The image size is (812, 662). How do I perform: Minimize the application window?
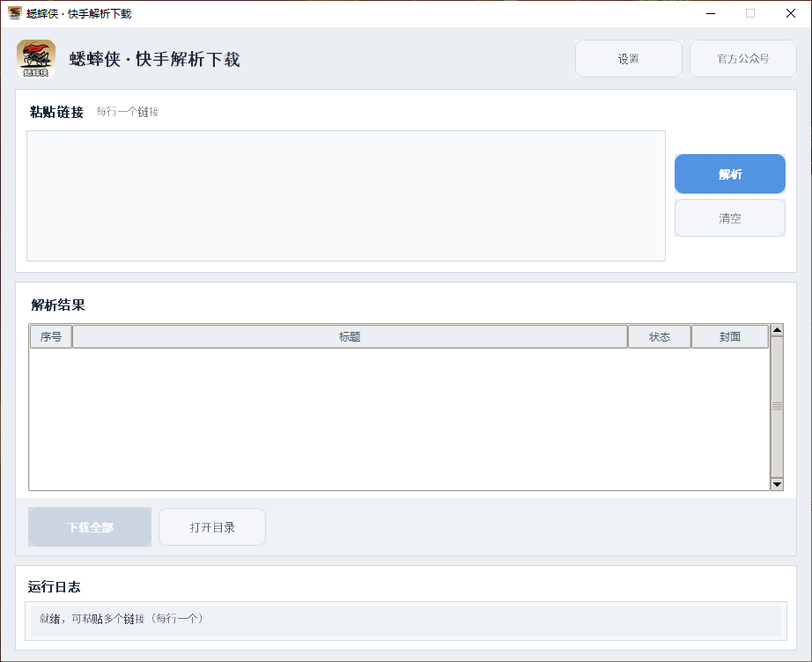coord(711,13)
